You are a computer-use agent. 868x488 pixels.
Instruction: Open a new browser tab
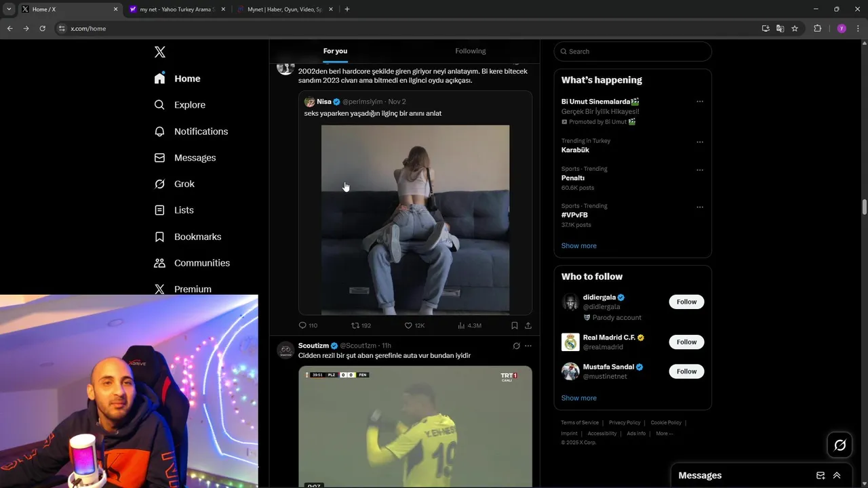[x=347, y=9]
